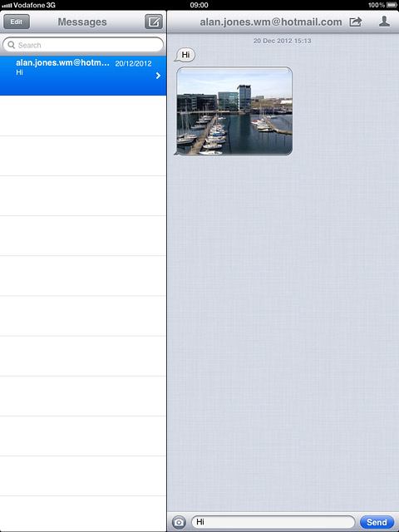Tap the camera attach icon
The width and height of the screenshot is (399, 532).
click(x=179, y=522)
